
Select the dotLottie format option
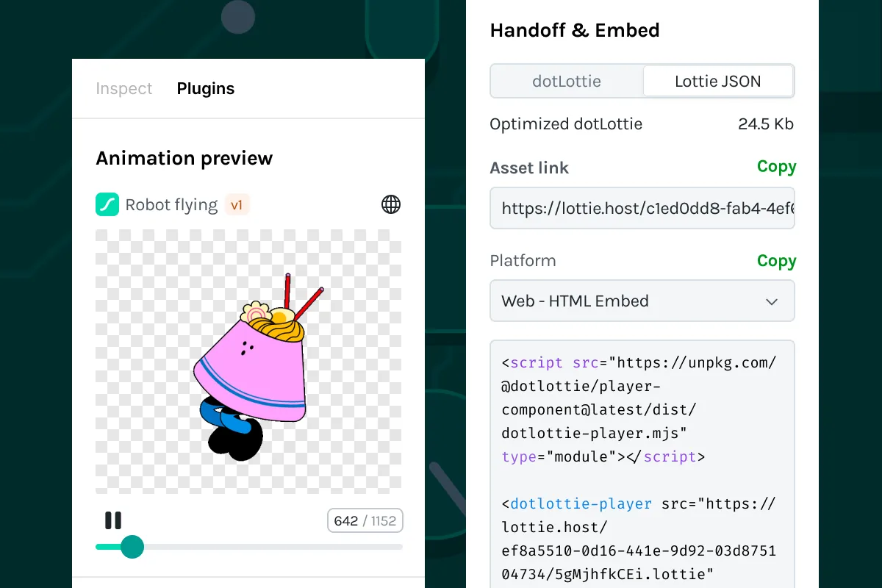point(567,81)
